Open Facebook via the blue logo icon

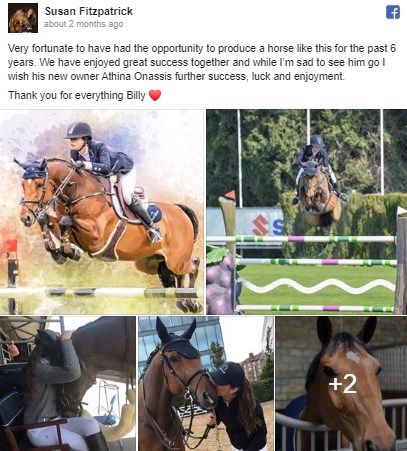pos(393,12)
